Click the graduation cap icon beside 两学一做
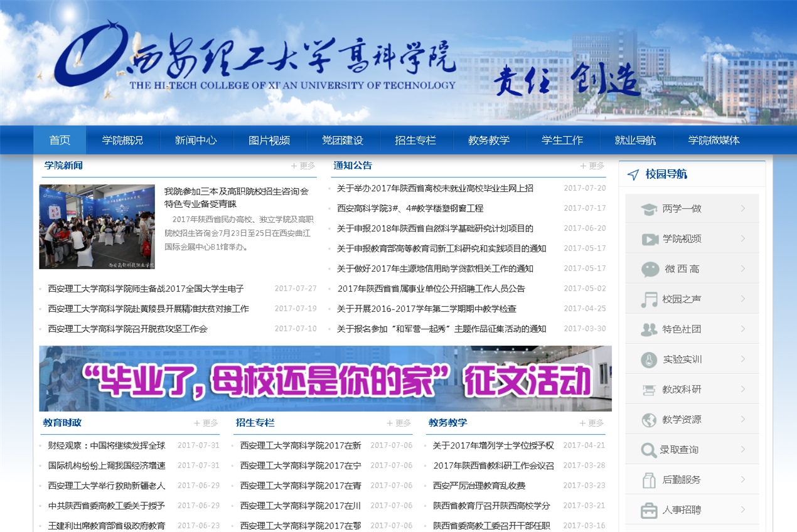This screenshot has width=797, height=532. (649, 209)
